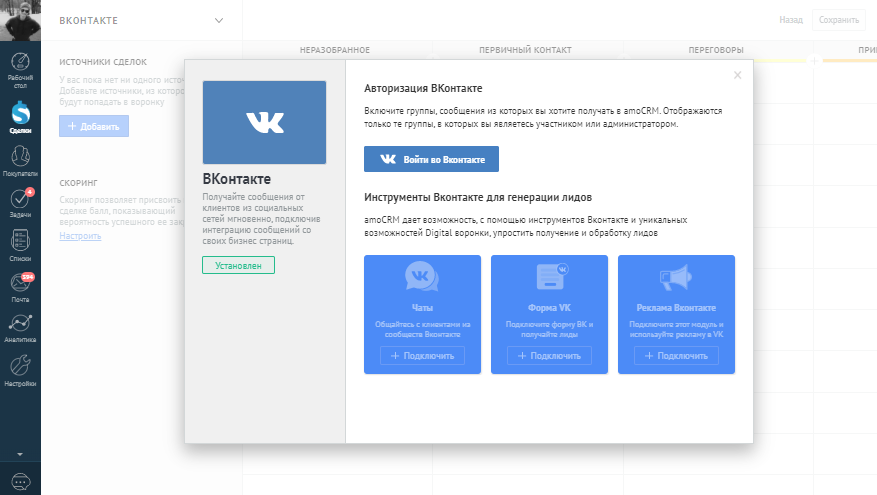Screen dimensions: 877x495
Task: Expand the ВКОНТАКТЕ pipeline dropdown chevron
Action: pos(219,21)
